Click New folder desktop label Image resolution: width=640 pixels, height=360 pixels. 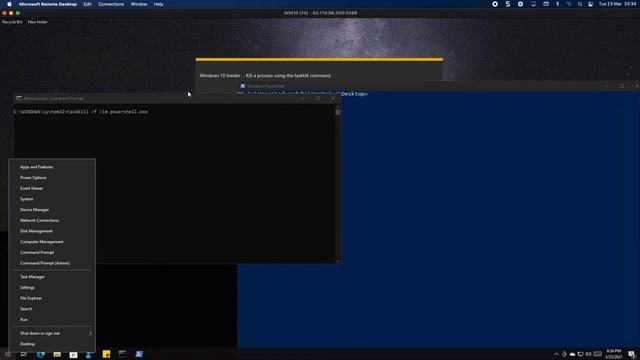pyautogui.click(x=38, y=22)
